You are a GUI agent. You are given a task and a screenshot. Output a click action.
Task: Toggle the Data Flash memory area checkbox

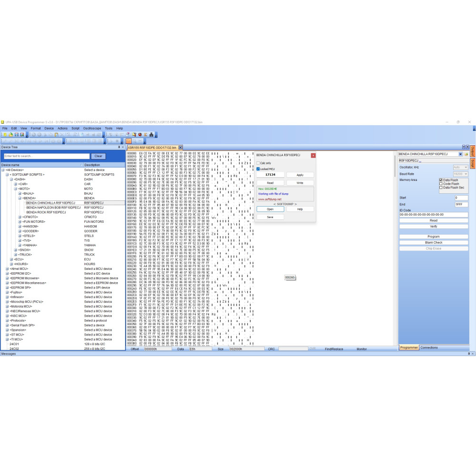[441, 180]
